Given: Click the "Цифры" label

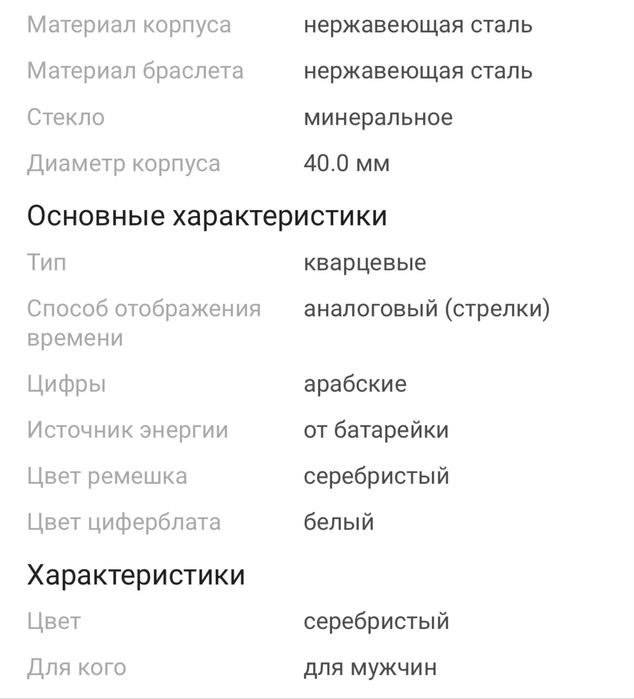Looking at the screenshot, I should pos(66,384).
